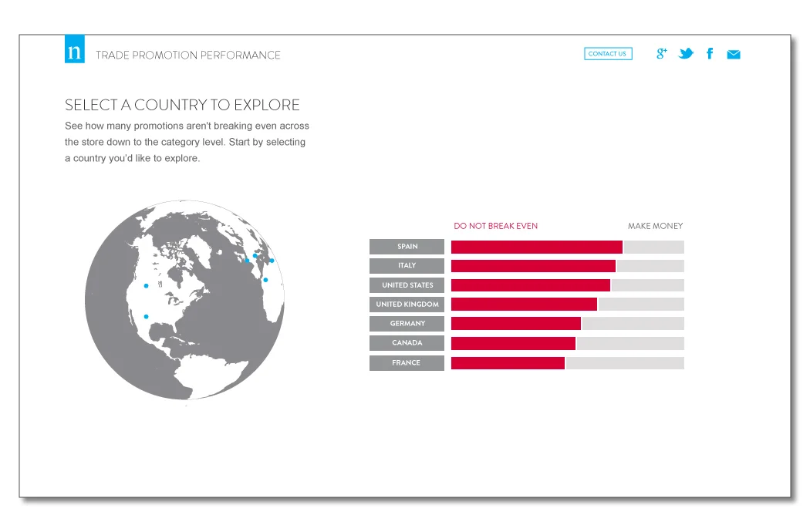Image resolution: width=810 pixels, height=532 pixels.
Task: Click Italy's red performance bar
Action: tap(534, 266)
